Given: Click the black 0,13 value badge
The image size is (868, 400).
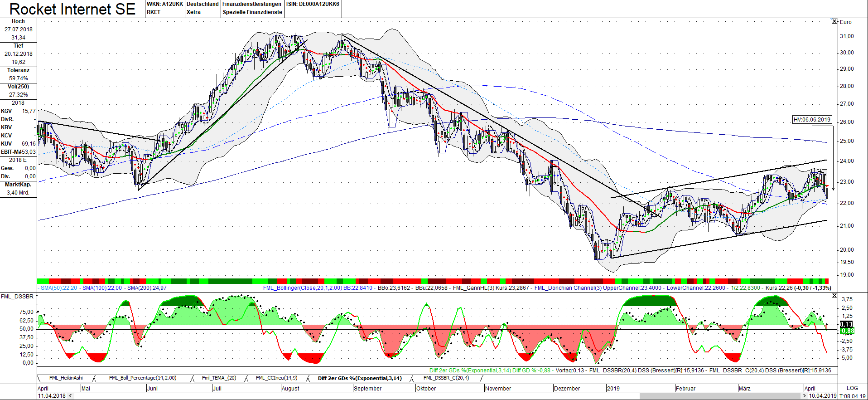Looking at the screenshot, I should (x=847, y=324).
